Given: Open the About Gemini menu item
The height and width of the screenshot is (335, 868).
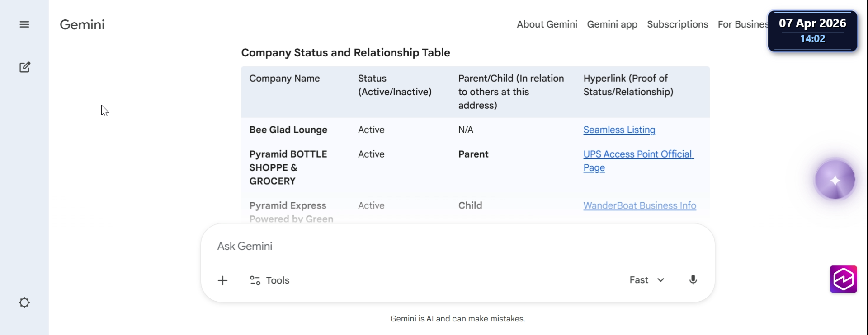Looking at the screenshot, I should 547,24.
